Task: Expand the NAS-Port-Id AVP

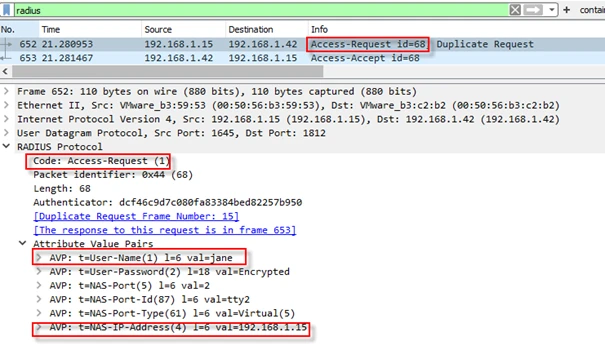Action: 39,299
